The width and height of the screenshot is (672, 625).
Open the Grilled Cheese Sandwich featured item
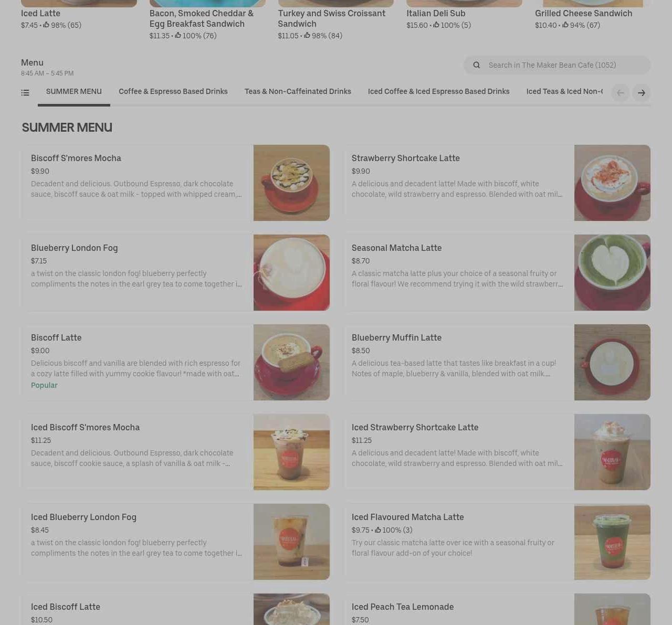(x=593, y=15)
